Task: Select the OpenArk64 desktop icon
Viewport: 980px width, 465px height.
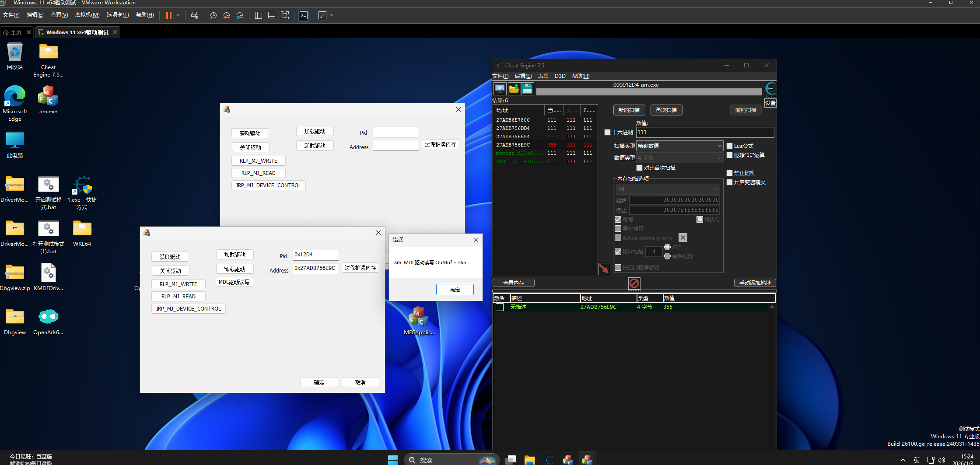Action: [x=48, y=322]
